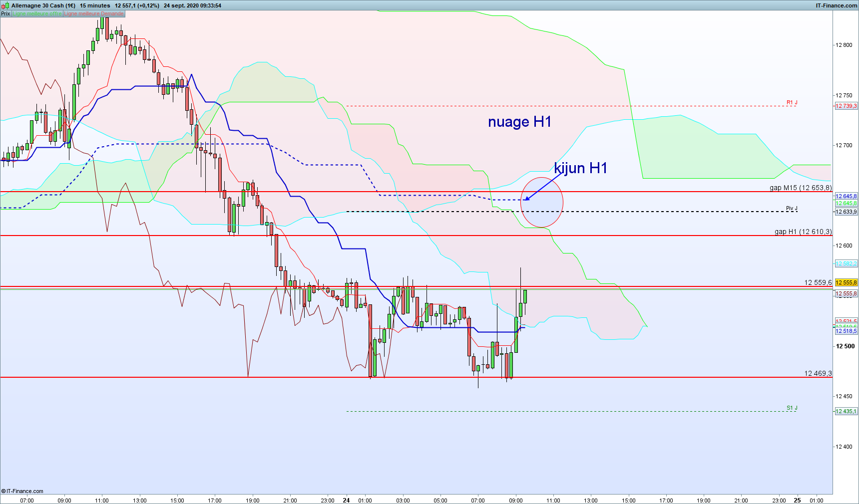
Task: Click the 12 559,6 horizontal line label
Action: coord(818,282)
